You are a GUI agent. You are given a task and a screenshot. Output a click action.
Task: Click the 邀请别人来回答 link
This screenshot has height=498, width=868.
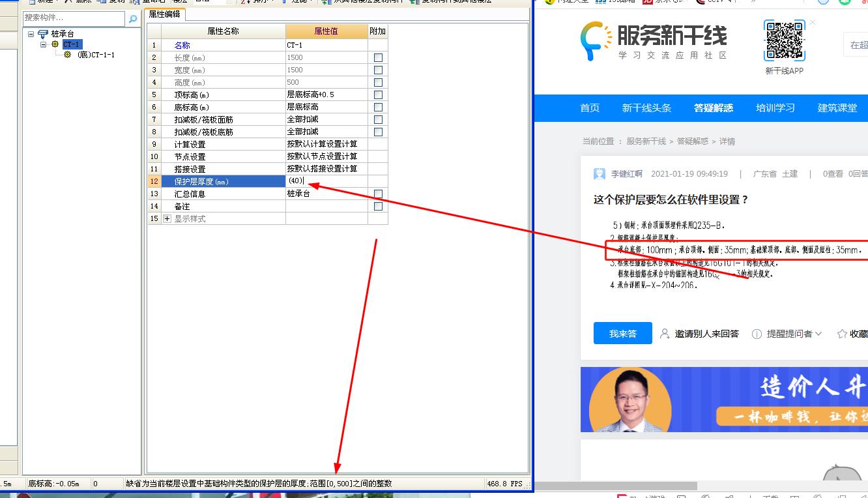(x=707, y=334)
